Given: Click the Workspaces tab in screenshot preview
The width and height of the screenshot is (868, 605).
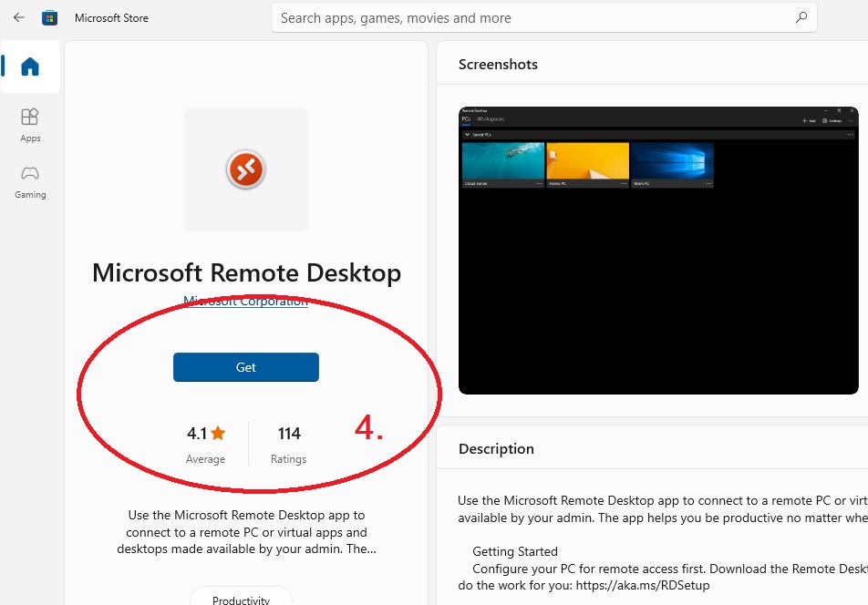Looking at the screenshot, I should 491,119.
